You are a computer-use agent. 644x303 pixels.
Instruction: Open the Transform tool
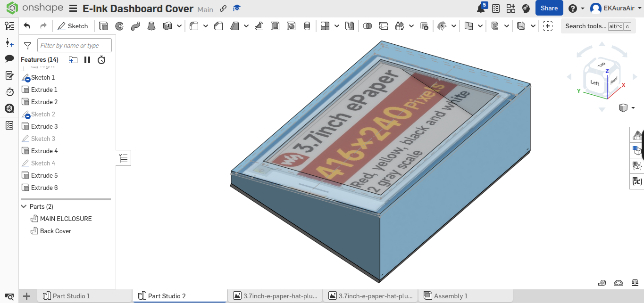pos(399,26)
